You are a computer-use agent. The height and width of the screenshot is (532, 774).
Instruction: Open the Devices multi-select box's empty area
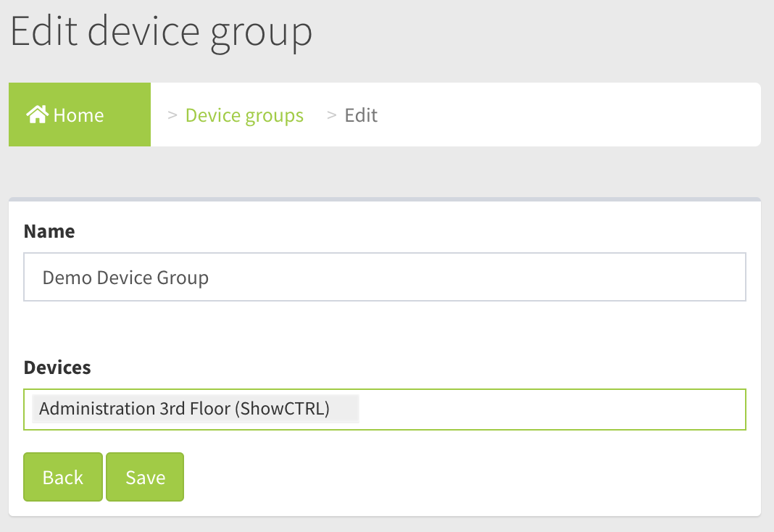[x=551, y=410]
